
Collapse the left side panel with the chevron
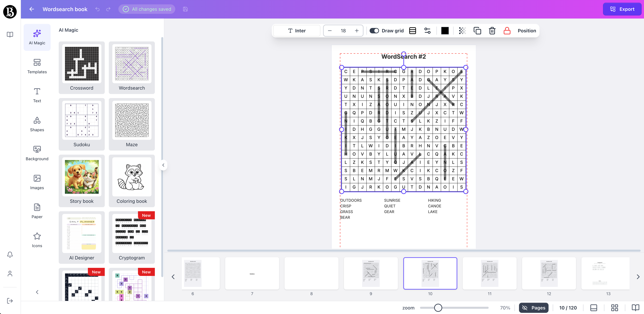click(163, 165)
